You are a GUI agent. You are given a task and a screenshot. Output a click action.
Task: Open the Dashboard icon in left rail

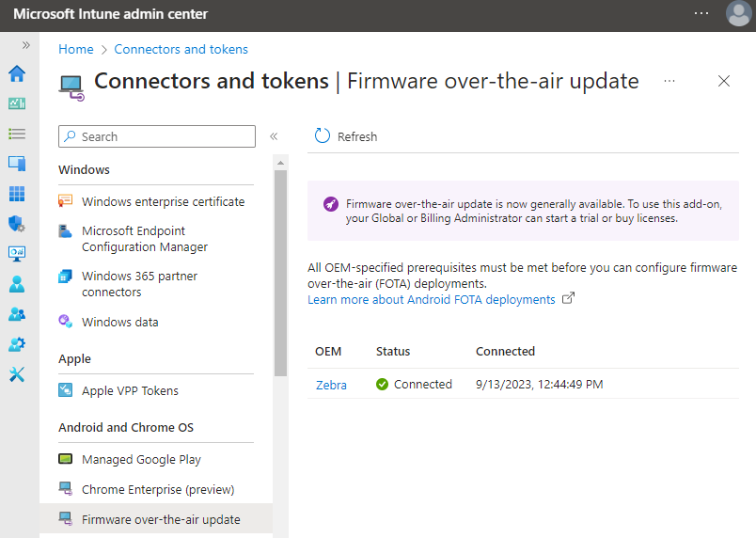click(17, 103)
